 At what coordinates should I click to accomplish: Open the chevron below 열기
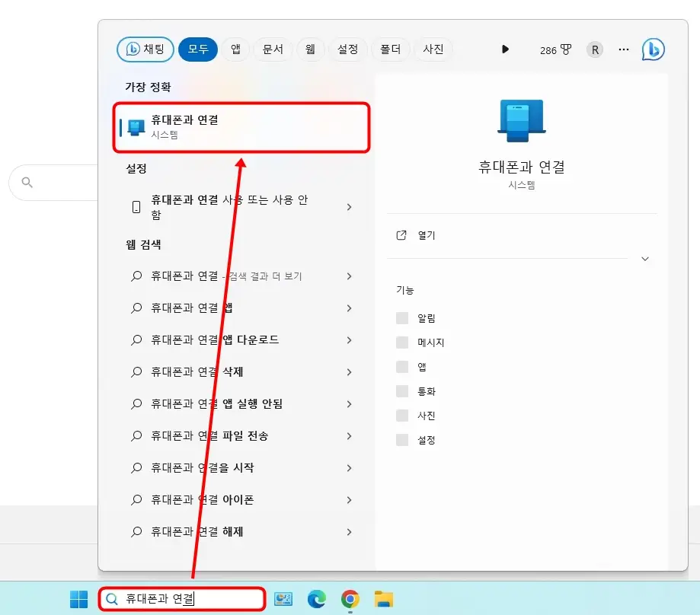tap(645, 259)
